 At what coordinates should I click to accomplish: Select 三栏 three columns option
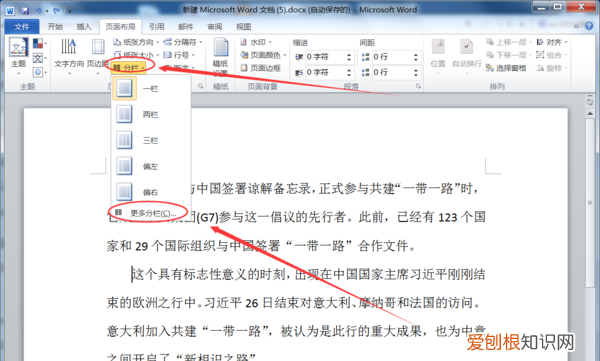point(151,140)
